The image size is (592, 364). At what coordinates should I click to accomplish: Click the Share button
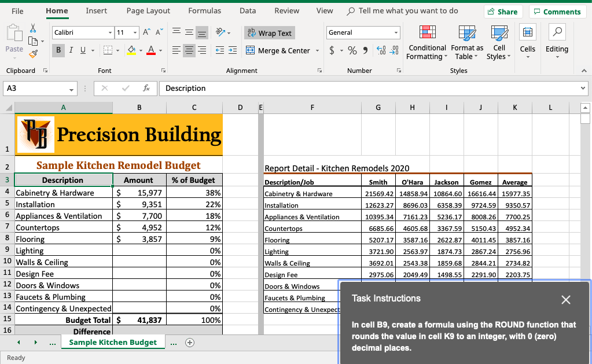[x=503, y=10]
